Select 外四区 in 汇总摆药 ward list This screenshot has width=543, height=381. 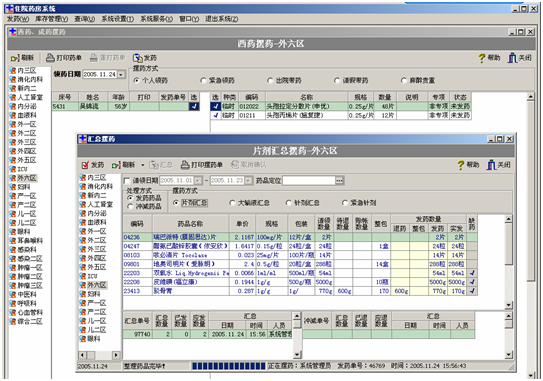(x=93, y=258)
